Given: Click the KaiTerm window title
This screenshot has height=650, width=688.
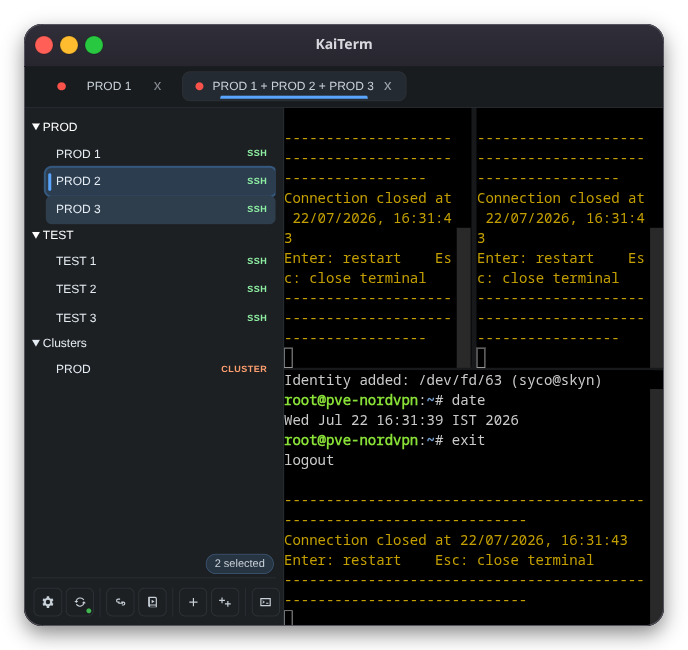Looking at the screenshot, I should (344, 44).
